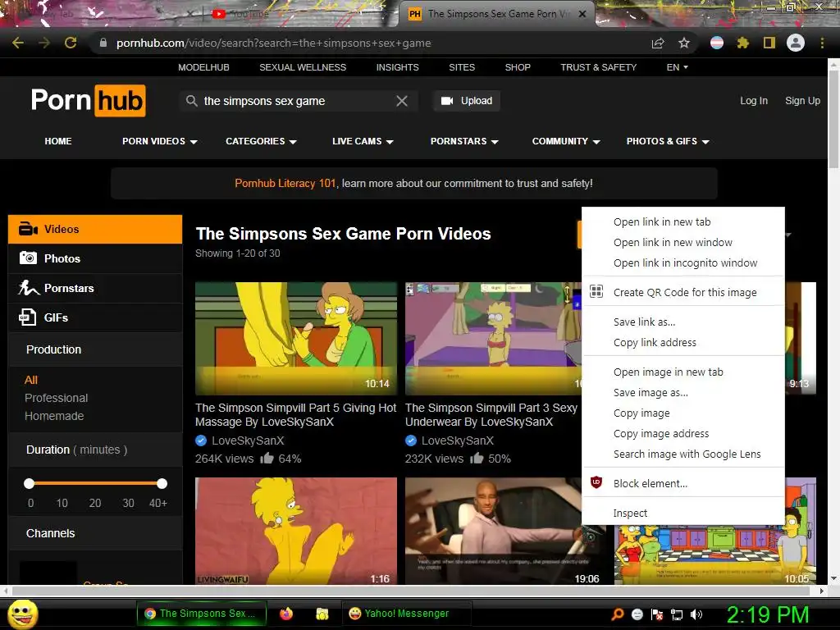Bookmark this page with the star icon

(x=683, y=43)
